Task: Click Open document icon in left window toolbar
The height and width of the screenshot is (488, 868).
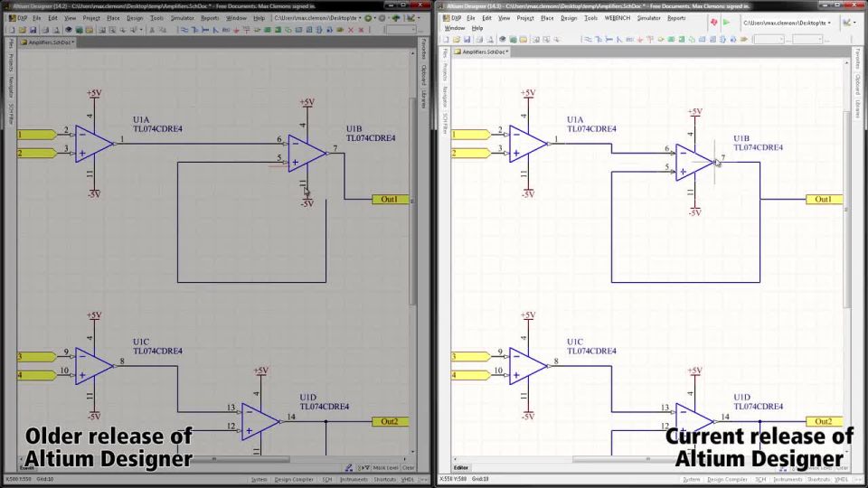Action: coord(22,30)
